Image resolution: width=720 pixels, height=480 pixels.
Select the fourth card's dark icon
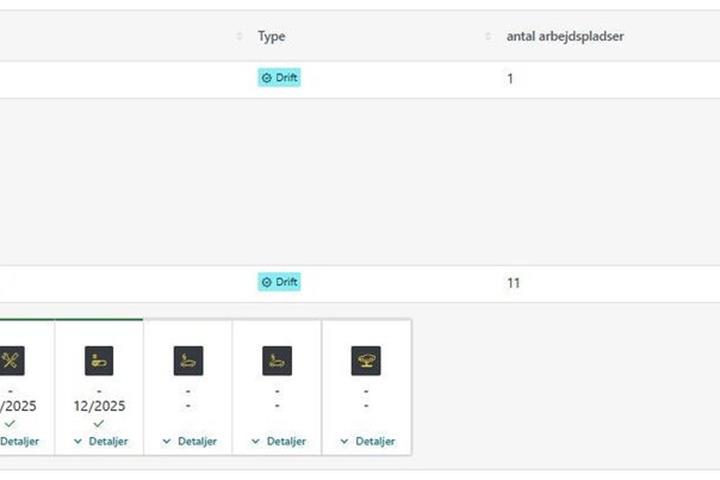pyautogui.click(x=277, y=361)
